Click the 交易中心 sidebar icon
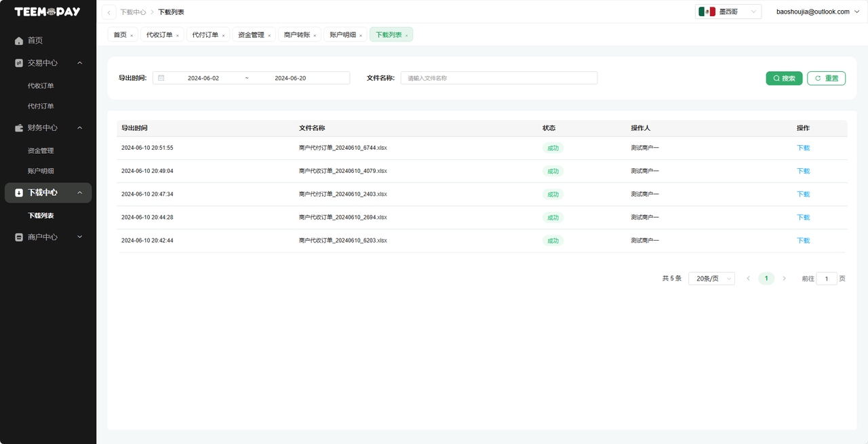This screenshot has width=868, height=444. point(19,63)
